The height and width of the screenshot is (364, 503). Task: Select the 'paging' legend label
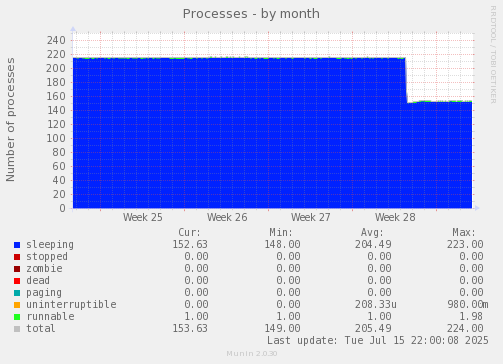(x=44, y=293)
